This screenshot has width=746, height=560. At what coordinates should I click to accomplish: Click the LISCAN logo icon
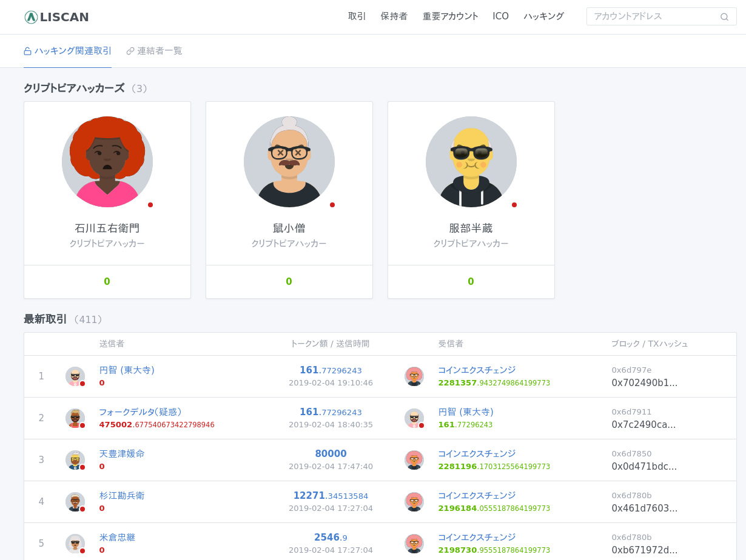pos(31,17)
